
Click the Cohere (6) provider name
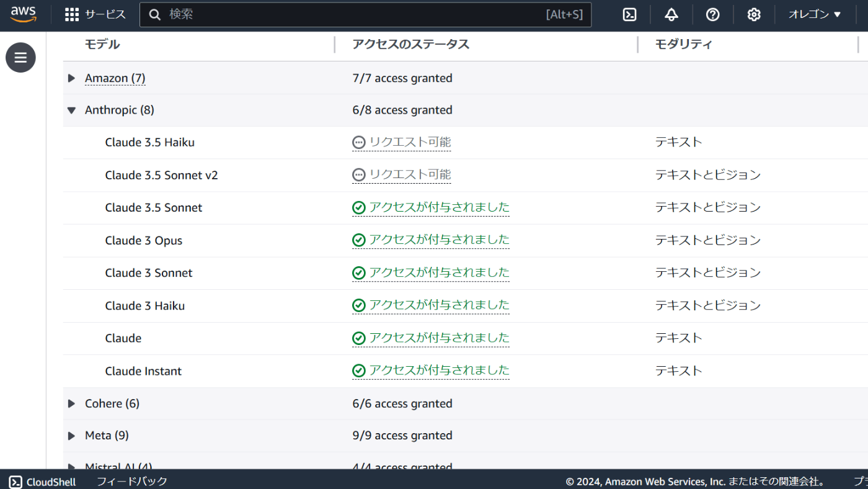pyautogui.click(x=112, y=404)
